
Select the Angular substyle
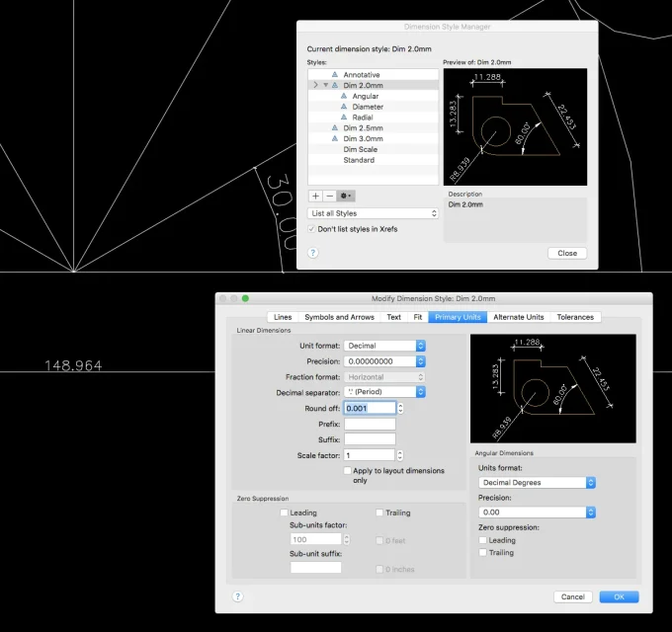click(x=373, y=96)
